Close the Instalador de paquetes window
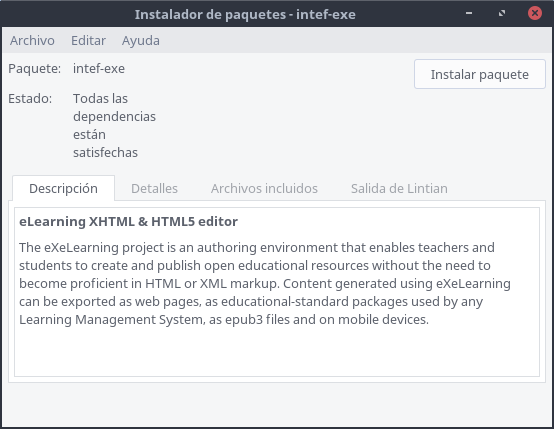 (x=535, y=13)
